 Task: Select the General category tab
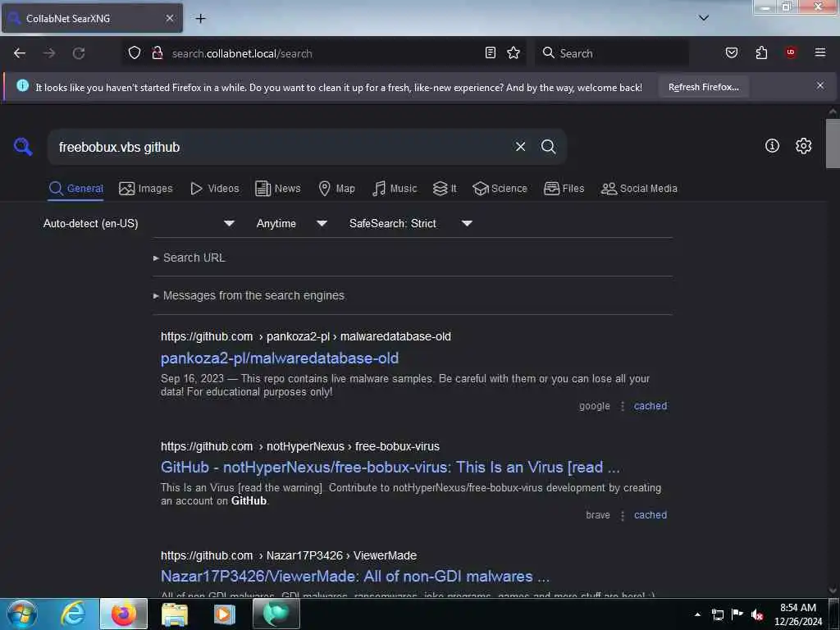[x=75, y=189]
